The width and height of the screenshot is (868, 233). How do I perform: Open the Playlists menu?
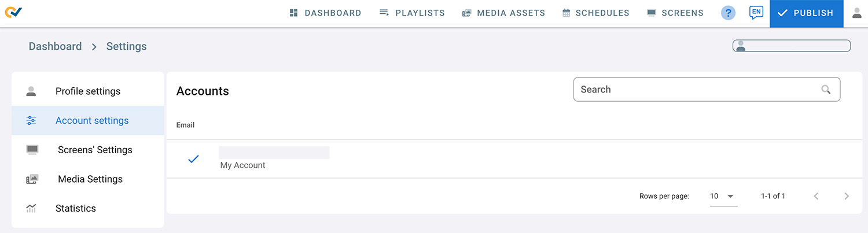pos(412,13)
